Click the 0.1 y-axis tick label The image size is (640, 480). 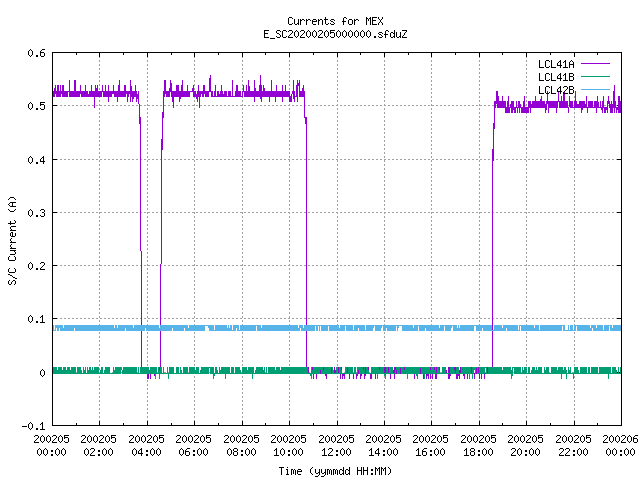click(x=36, y=319)
